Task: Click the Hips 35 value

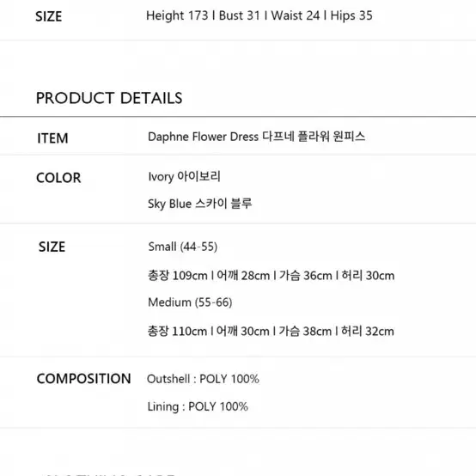Action: 351,15
